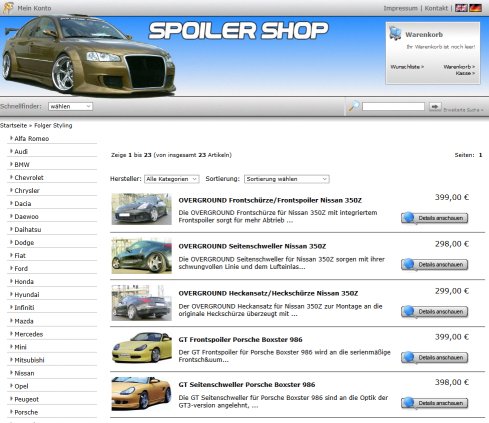Click Boxster 986 Seitenschweller product thumbnail
The width and height of the screenshot is (489, 423).
point(142,394)
